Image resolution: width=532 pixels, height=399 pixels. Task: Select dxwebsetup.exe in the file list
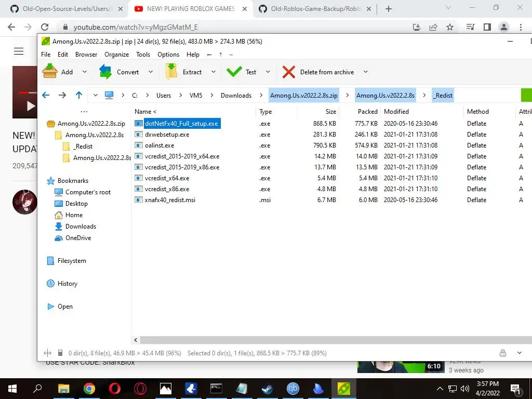pyautogui.click(x=167, y=135)
